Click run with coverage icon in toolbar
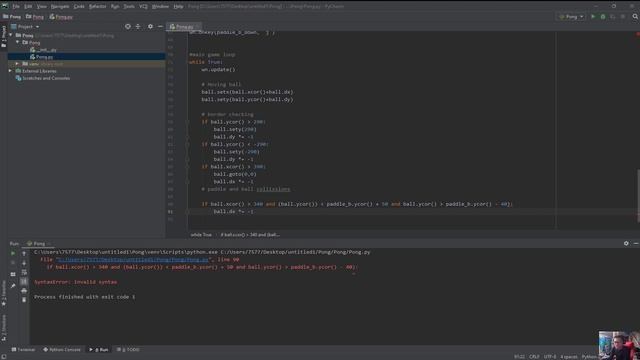This screenshot has width=640, height=360. tap(613, 17)
